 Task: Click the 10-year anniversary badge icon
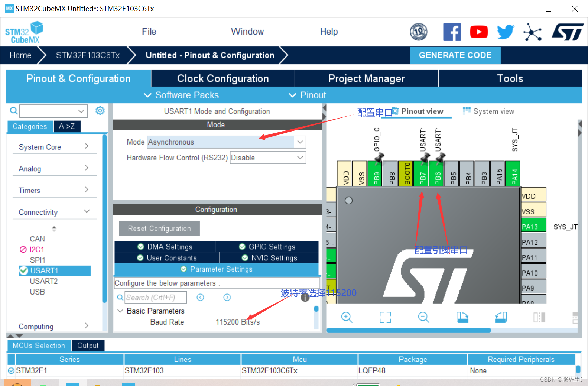(419, 32)
